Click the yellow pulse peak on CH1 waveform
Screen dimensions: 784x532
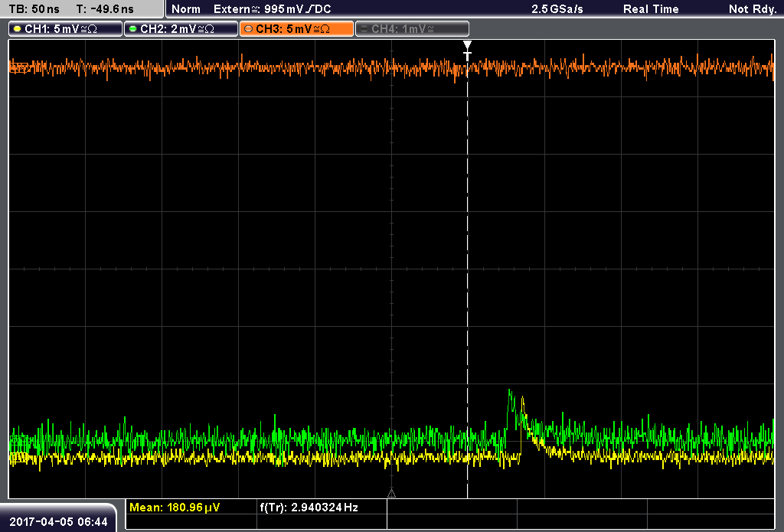(x=522, y=399)
